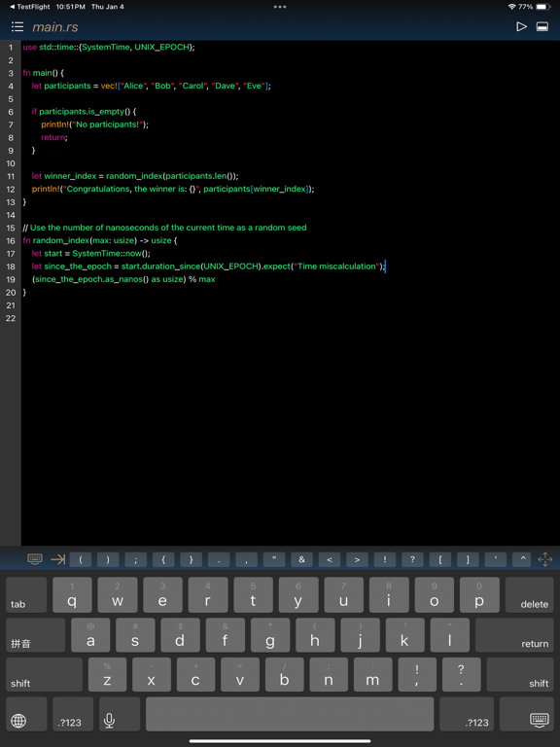Tap as_nanos() expression on line 19
This screenshot has height=747, width=560.
pos(126,279)
